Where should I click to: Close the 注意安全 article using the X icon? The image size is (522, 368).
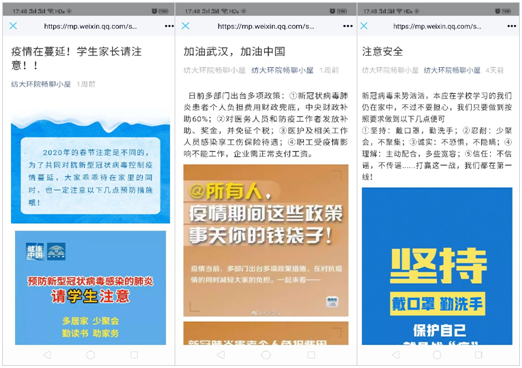364,26
